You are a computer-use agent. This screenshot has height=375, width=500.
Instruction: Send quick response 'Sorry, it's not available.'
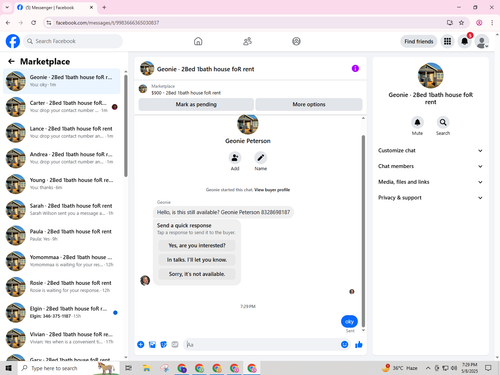(x=197, y=274)
